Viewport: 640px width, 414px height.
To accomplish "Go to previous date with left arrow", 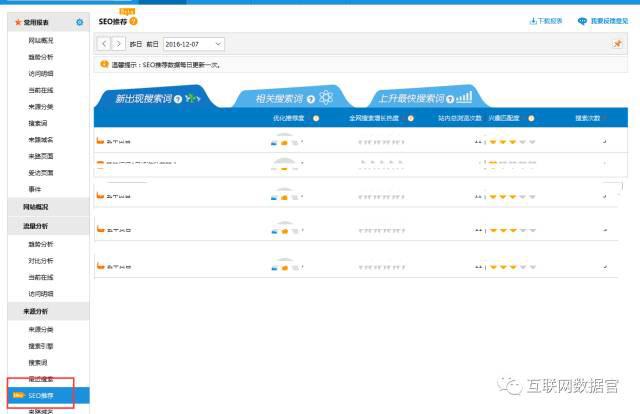I will click(103, 44).
